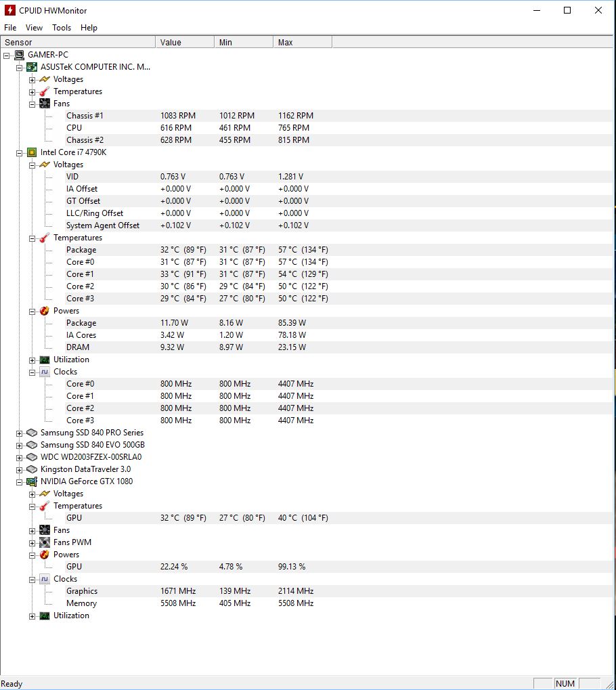Click the NUM indicator in status bar
The height and width of the screenshot is (690, 616).
tap(565, 683)
